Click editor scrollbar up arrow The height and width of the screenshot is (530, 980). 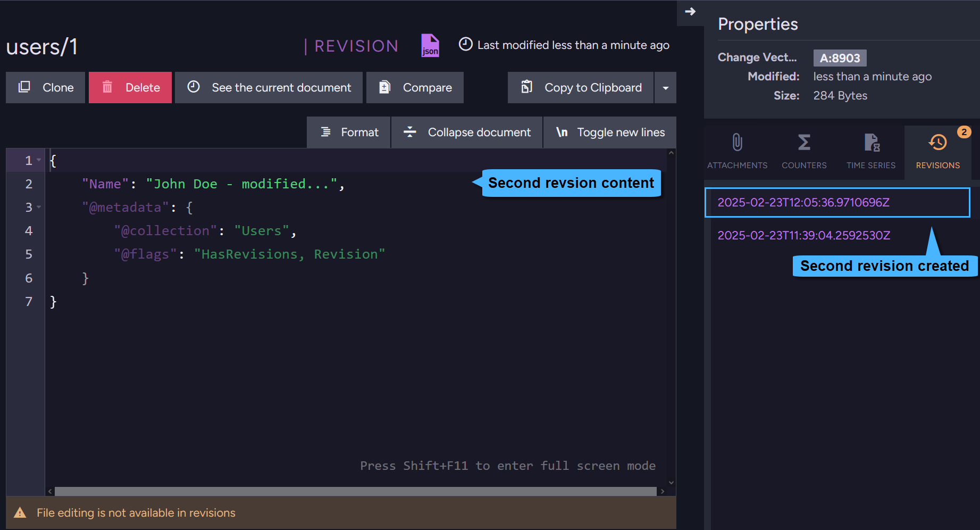click(x=671, y=153)
